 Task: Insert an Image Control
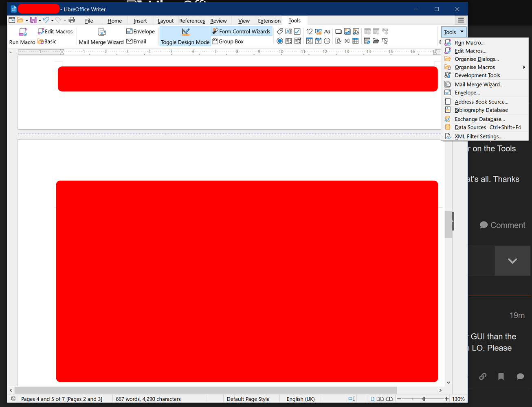[x=347, y=31]
